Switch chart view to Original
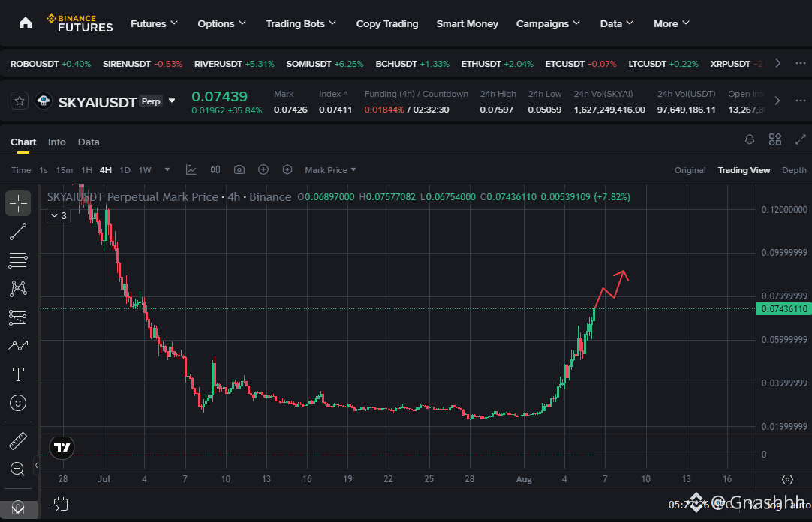The image size is (812, 522). (690, 170)
